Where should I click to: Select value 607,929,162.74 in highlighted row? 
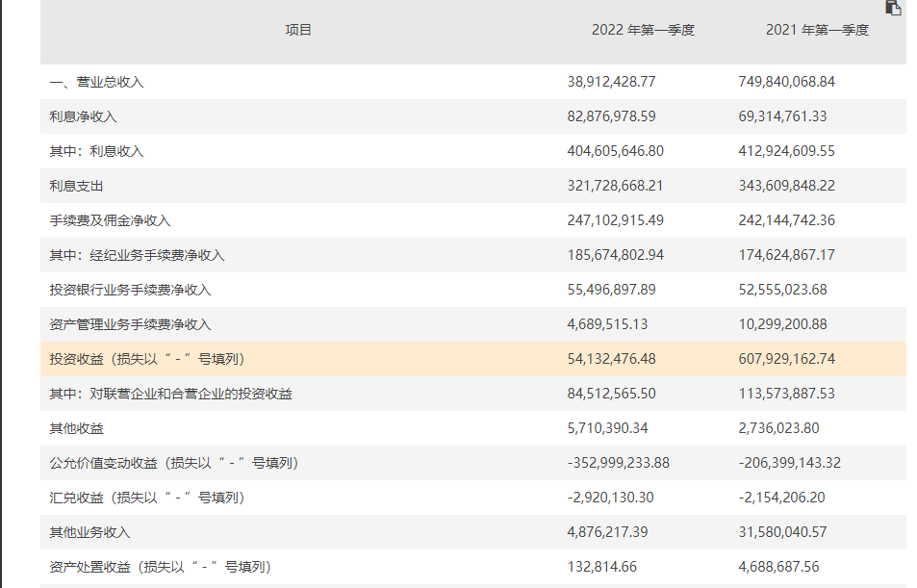(786, 359)
